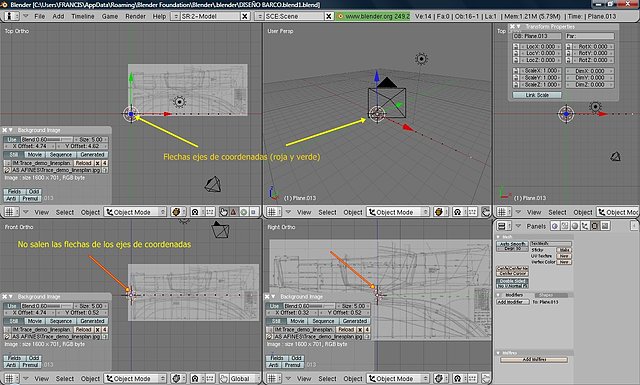
Task: Switch to Script context icon in Panels header
Action: click(565, 226)
